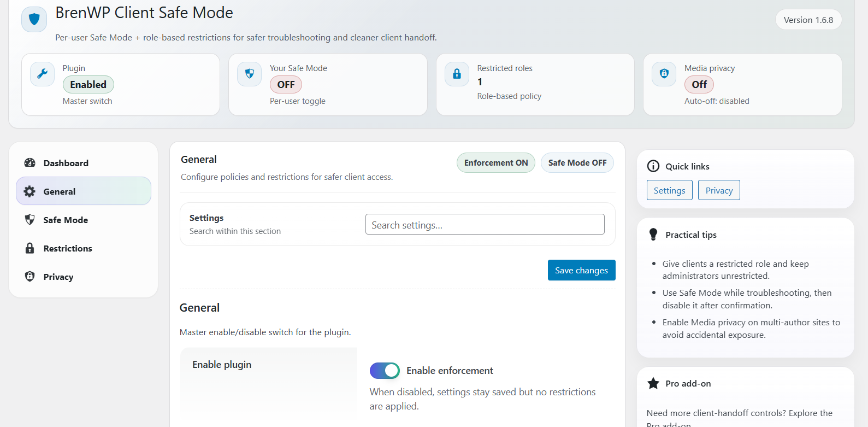Click the Enforcement ON status badge
Viewport: 868px width, 427px height.
495,163
